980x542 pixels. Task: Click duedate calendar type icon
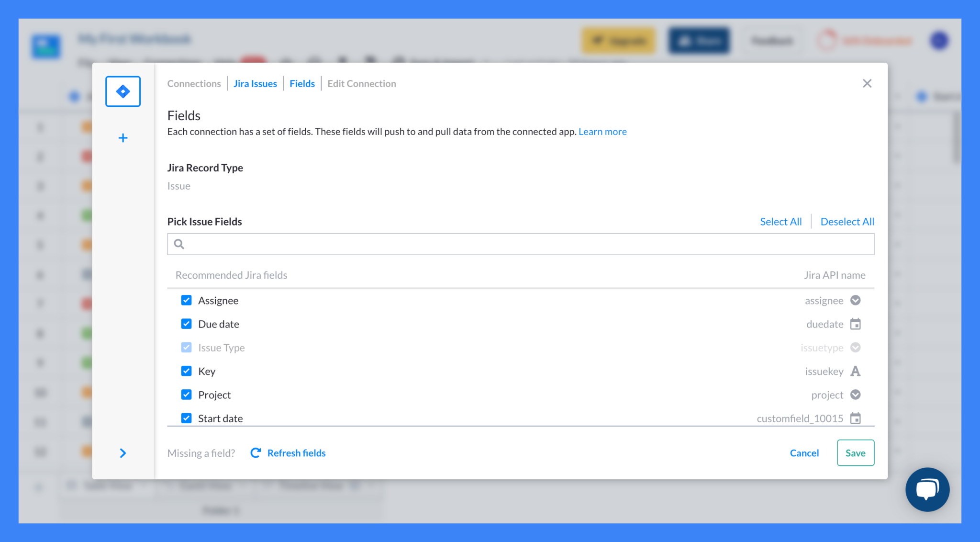856,324
